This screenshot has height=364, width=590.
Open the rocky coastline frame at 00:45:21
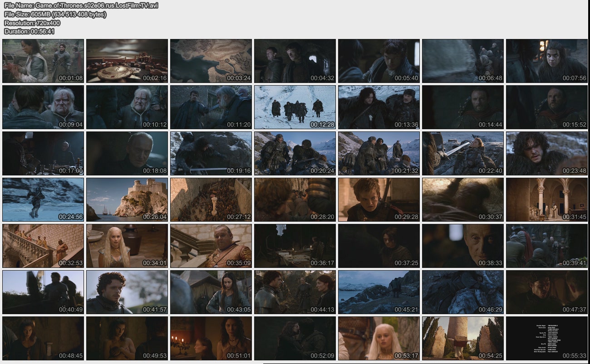pyautogui.click(x=379, y=292)
